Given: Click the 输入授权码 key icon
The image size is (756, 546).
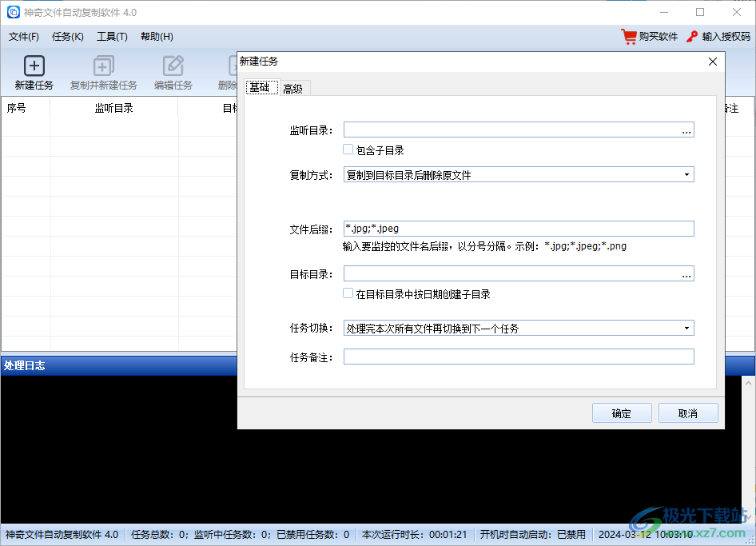Looking at the screenshot, I should (692, 37).
